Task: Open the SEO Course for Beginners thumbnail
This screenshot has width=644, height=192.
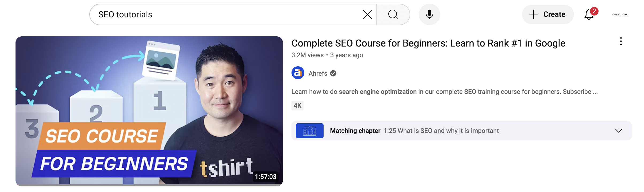Action: 149,111
